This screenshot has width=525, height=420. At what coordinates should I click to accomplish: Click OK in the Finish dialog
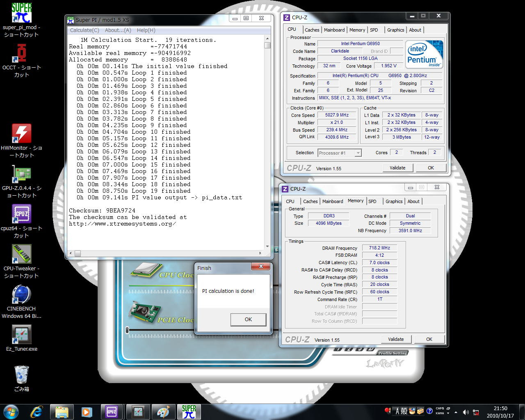click(249, 320)
